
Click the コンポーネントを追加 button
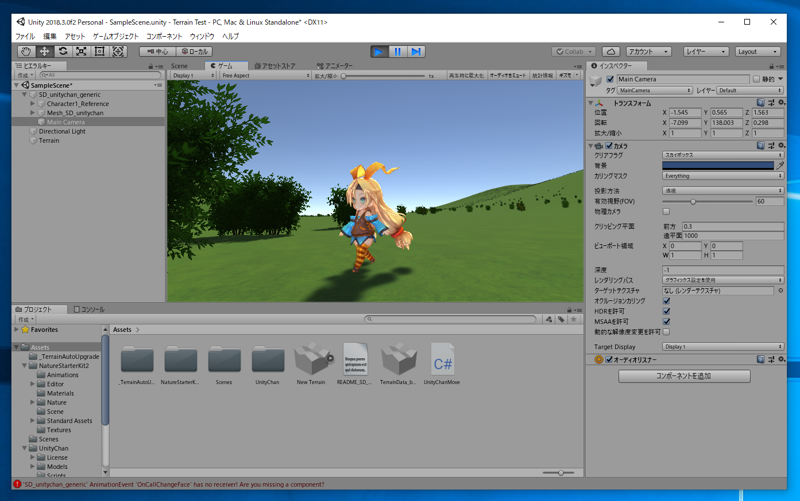click(x=684, y=376)
